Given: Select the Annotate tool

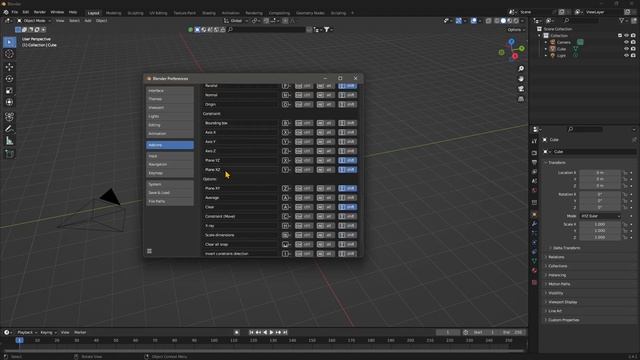Looking at the screenshot, I should (x=9, y=129).
